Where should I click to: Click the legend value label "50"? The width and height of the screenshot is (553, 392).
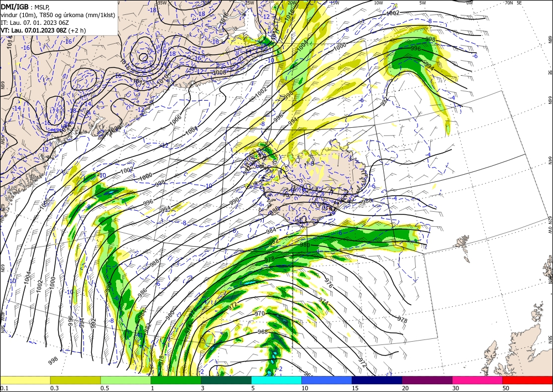[506, 388]
